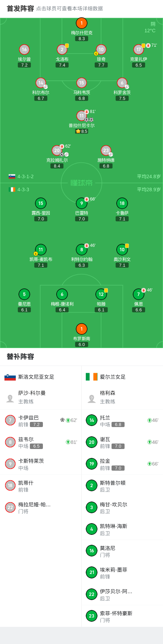Tap player 克拉姆扎尔 number 20 badge
Screen dimensions: 163x644
[x=57, y=150]
